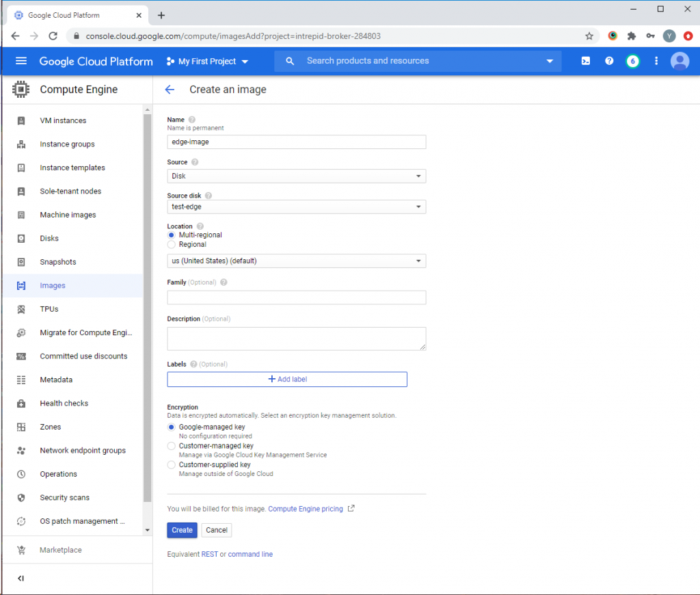Image resolution: width=700 pixels, height=595 pixels.
Task: Select the Regional location radio button
Action: tap(172, 244)
